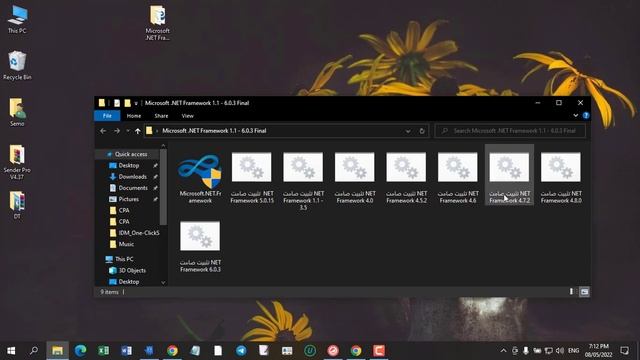This screenshot has height=360, width=640.
Task: Go up one folder level
Action: click(x=138, y=131)
